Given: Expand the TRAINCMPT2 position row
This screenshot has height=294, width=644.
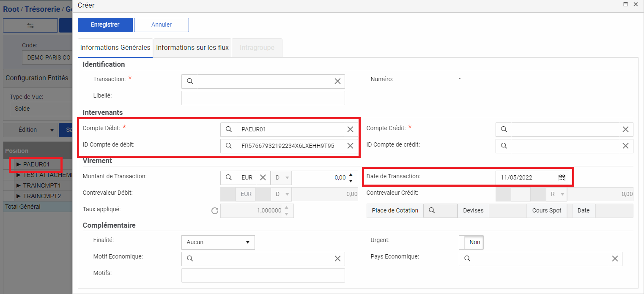Looking at the screenshot, I should coord(18,196).
